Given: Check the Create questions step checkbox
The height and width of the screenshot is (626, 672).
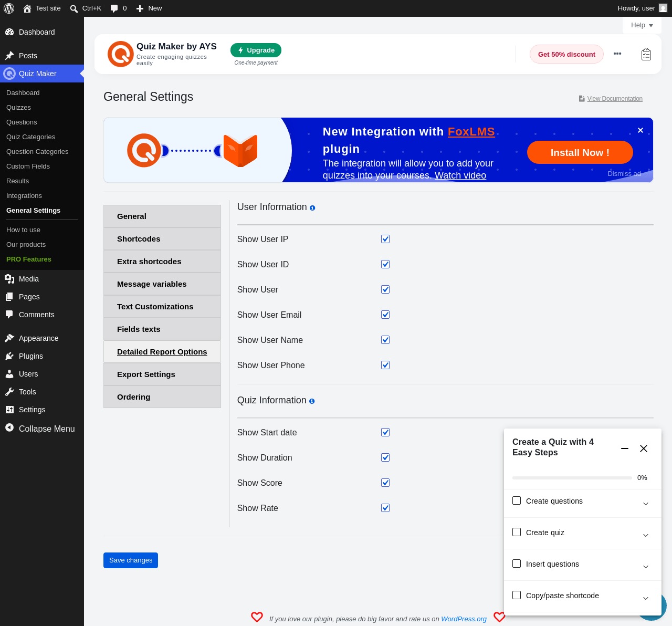Looking at the screenshot, I should 517,500.
